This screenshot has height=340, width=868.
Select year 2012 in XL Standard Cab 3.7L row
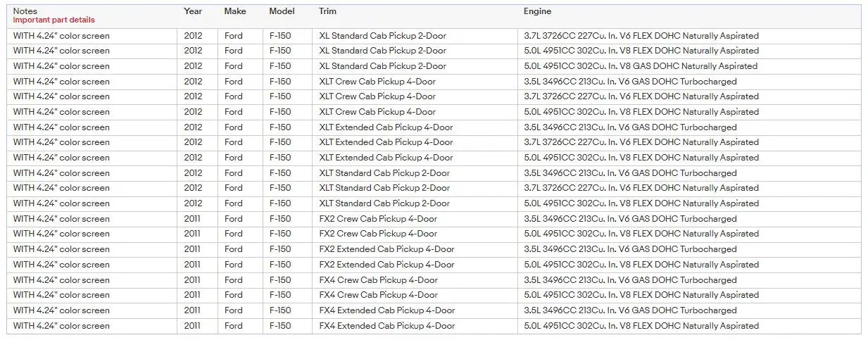(193, 36)
